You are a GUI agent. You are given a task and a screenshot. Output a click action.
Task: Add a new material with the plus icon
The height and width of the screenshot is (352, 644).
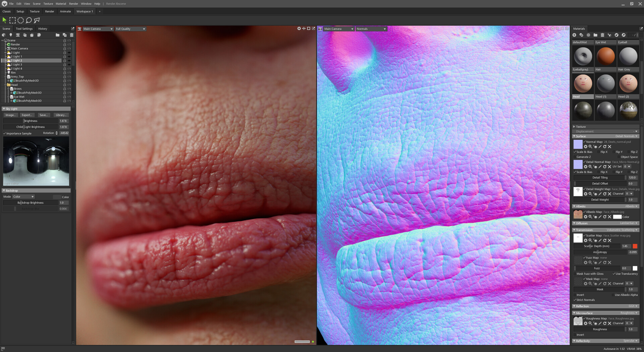pyautogui.click(x=574, y=35)
